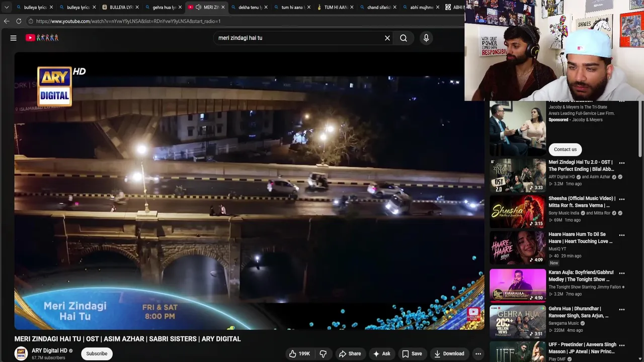Open Sony Music India channel link
The height and width of the screenshot is (362, 644).
565,213
